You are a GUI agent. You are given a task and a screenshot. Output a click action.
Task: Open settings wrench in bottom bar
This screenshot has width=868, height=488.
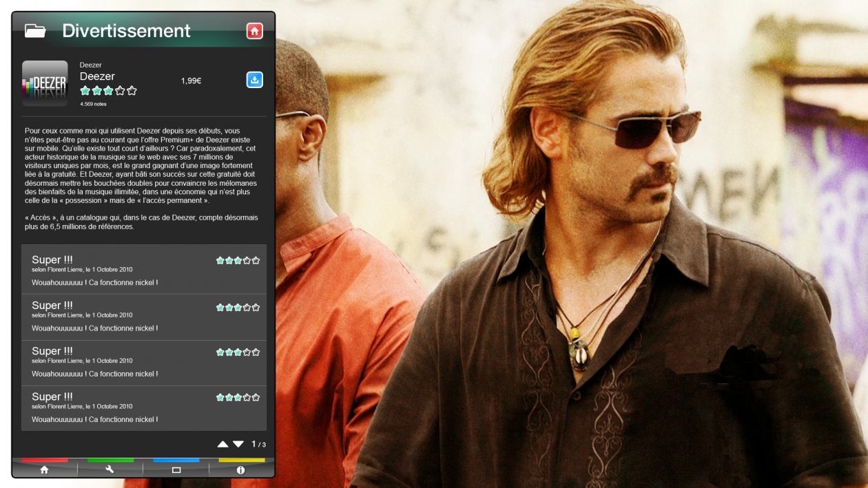pos(110,469)
